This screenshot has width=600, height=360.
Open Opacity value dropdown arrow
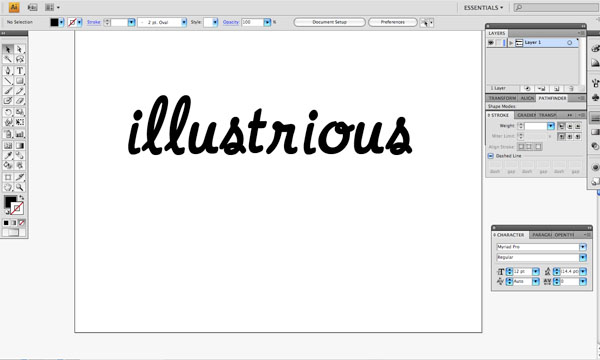267,22
